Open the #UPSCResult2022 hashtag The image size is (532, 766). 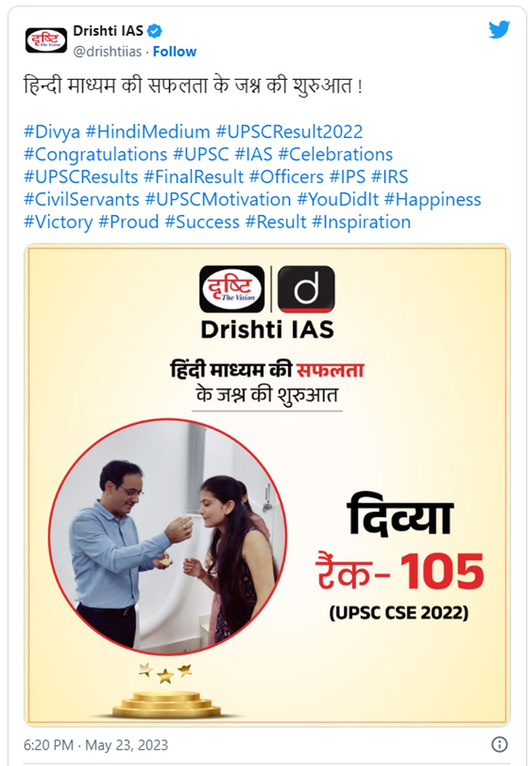[289, 132]
